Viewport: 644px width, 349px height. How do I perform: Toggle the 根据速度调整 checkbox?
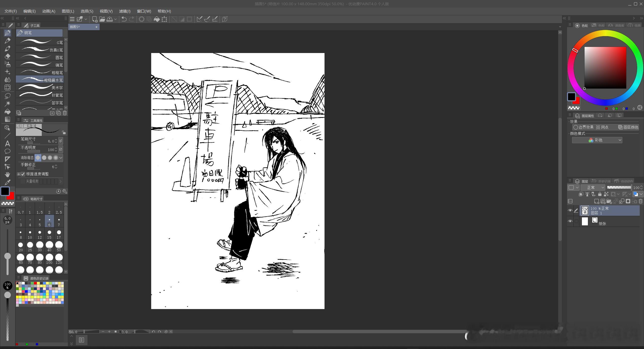pyautogui.click(x=23, y=174)
